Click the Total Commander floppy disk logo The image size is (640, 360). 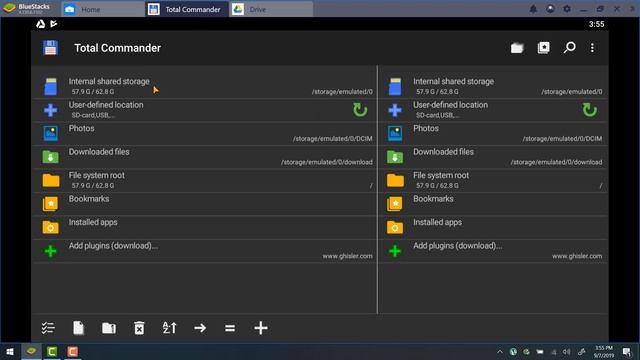click(51, 48)
